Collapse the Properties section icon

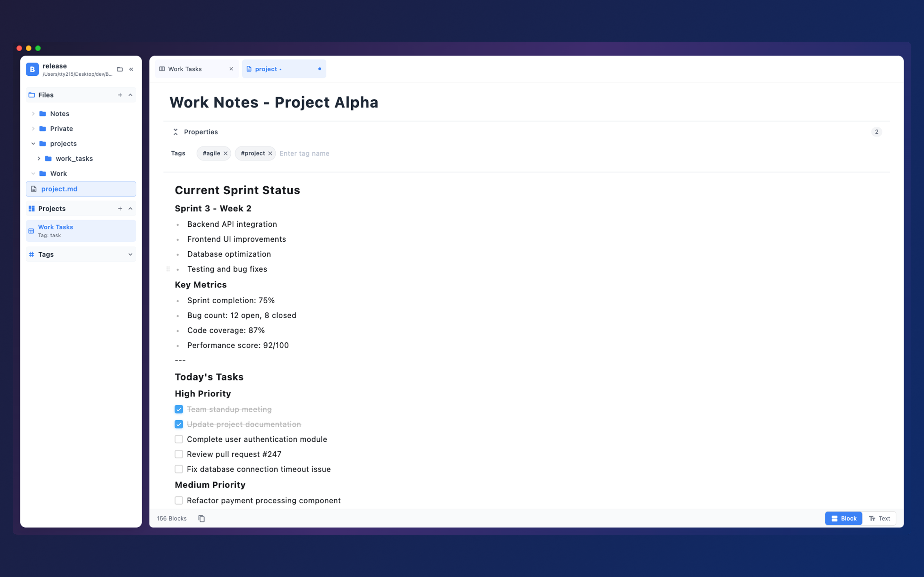point(175,132)
